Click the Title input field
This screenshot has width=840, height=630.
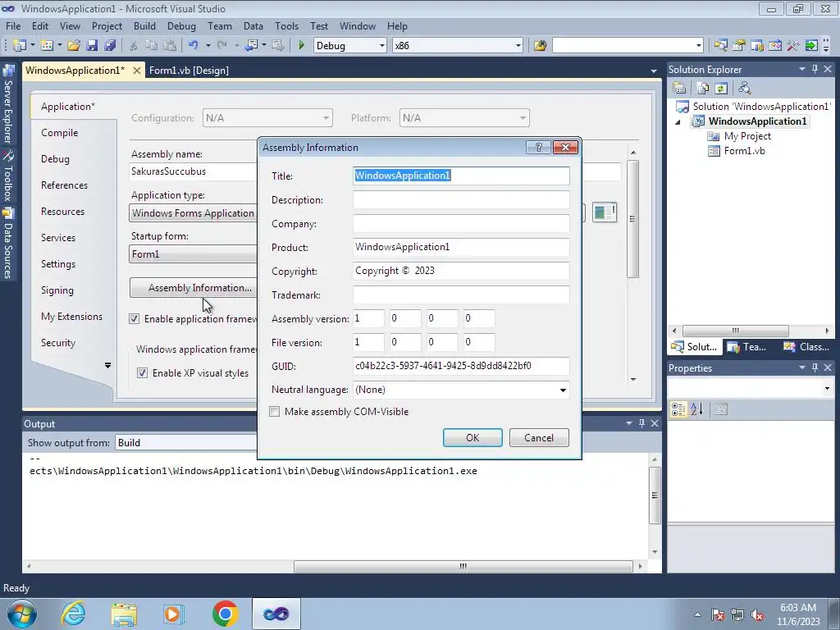click(461, 176)
